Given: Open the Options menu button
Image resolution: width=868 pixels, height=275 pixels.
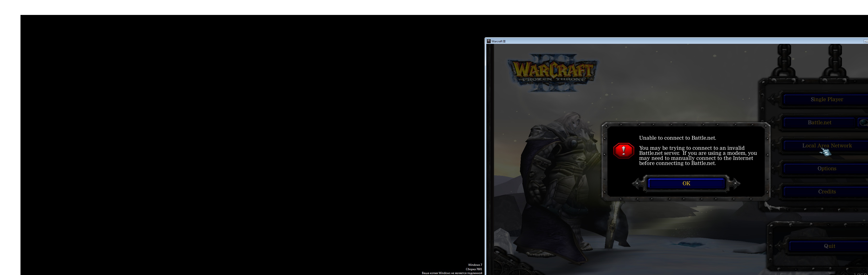Looking at the screenshot, I should 826,169.
